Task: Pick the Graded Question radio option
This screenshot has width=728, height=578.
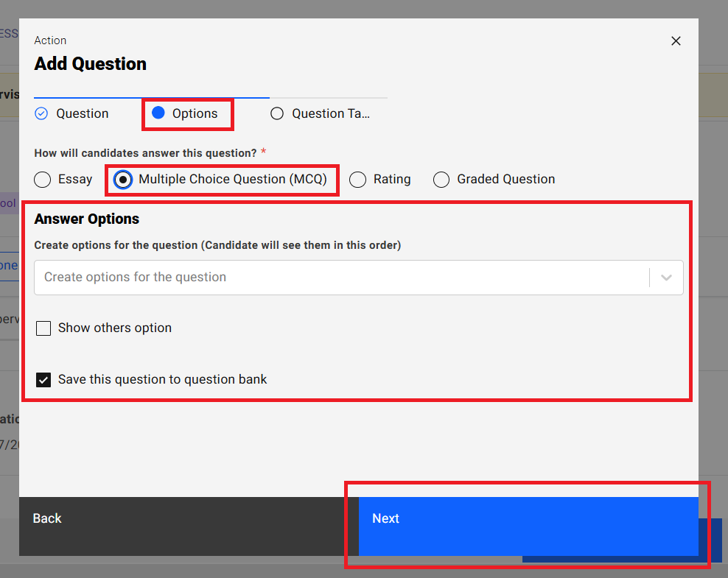Action: click(x=441, y=180)
